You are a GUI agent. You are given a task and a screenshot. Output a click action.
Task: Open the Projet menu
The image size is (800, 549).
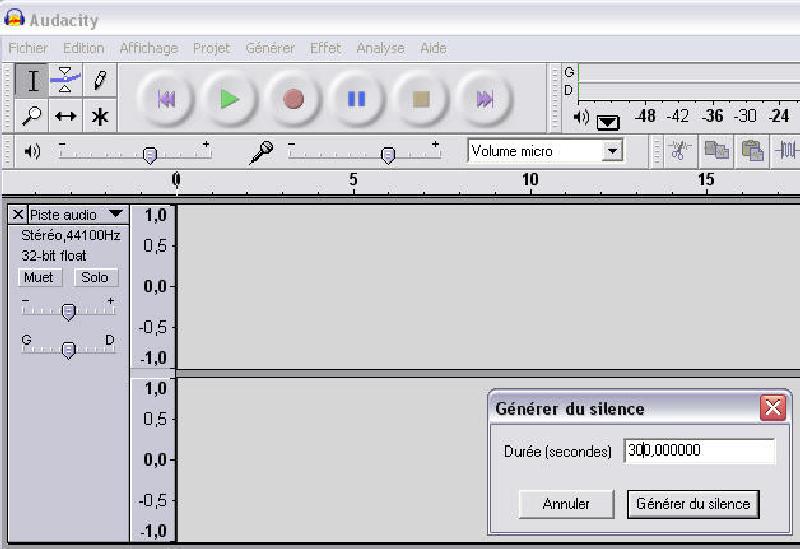(211, 48)
